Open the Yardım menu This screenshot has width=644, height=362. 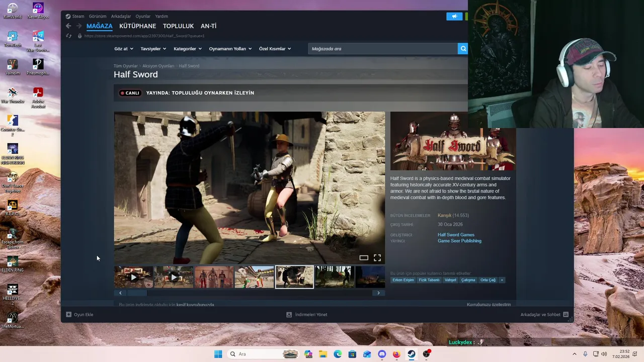(162, 16)
